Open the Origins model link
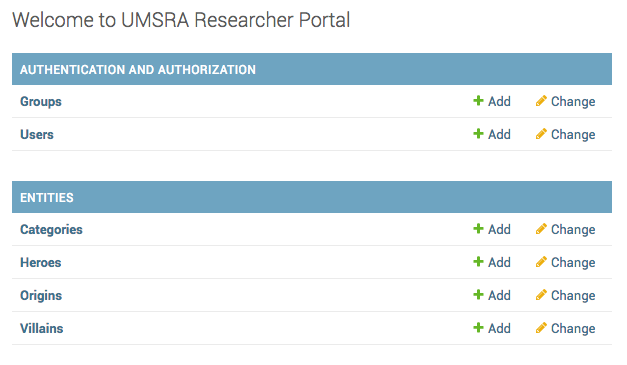This screenshot has width=627, height=365. (41, 295)
